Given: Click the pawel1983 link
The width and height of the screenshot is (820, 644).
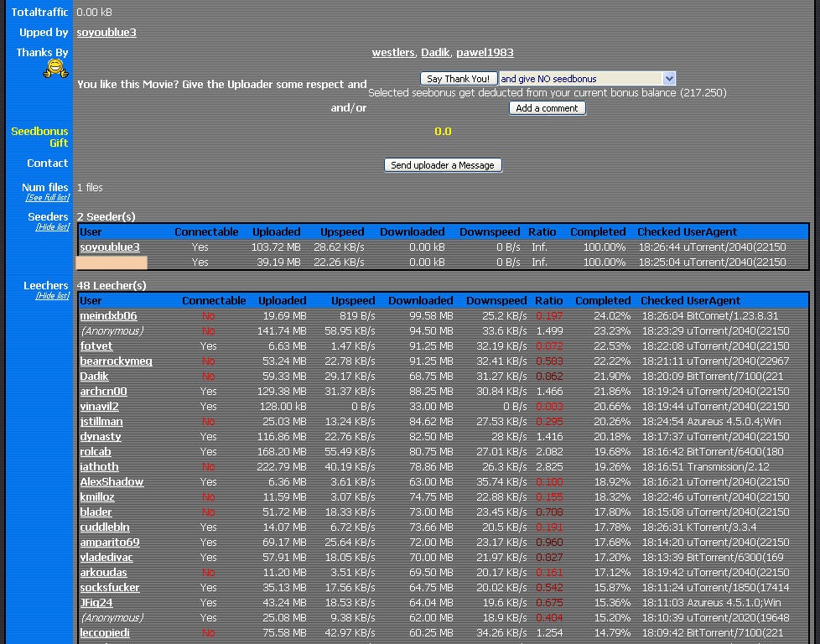Looking at the screenshot, I should [485, 52].
